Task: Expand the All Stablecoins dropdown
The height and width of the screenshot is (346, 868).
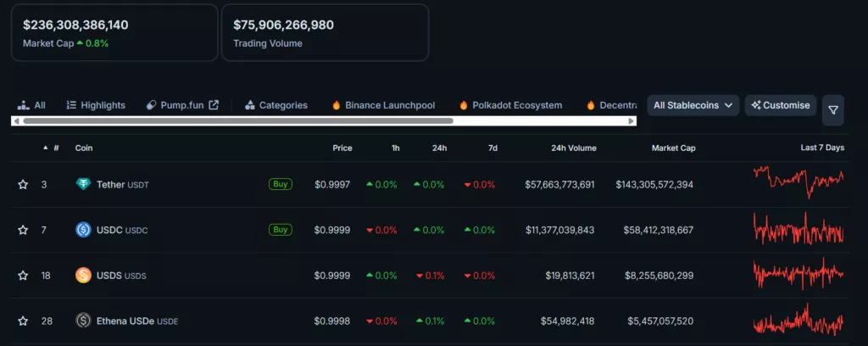Action: (693, 105)
